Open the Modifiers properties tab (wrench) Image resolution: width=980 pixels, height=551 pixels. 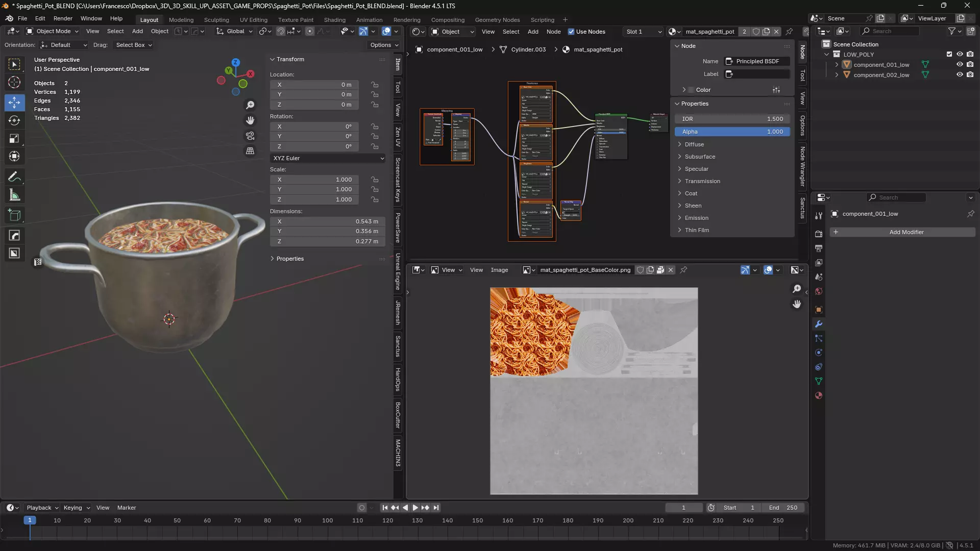(819, 324)
